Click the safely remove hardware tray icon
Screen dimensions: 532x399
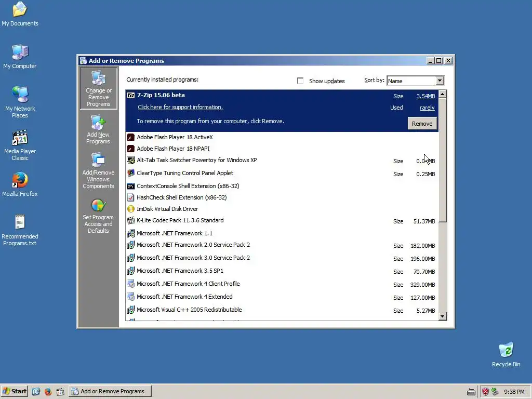(x=495, y=392)
